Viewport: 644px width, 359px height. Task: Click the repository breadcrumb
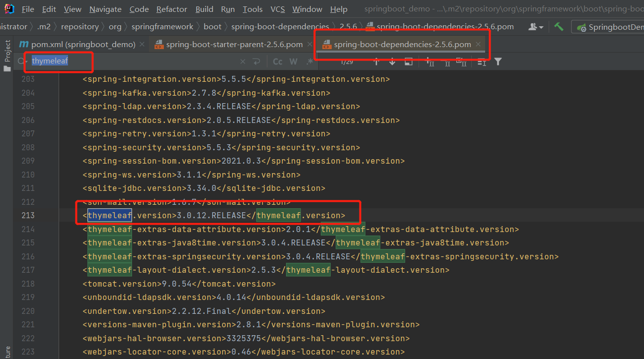coord(80,27)
